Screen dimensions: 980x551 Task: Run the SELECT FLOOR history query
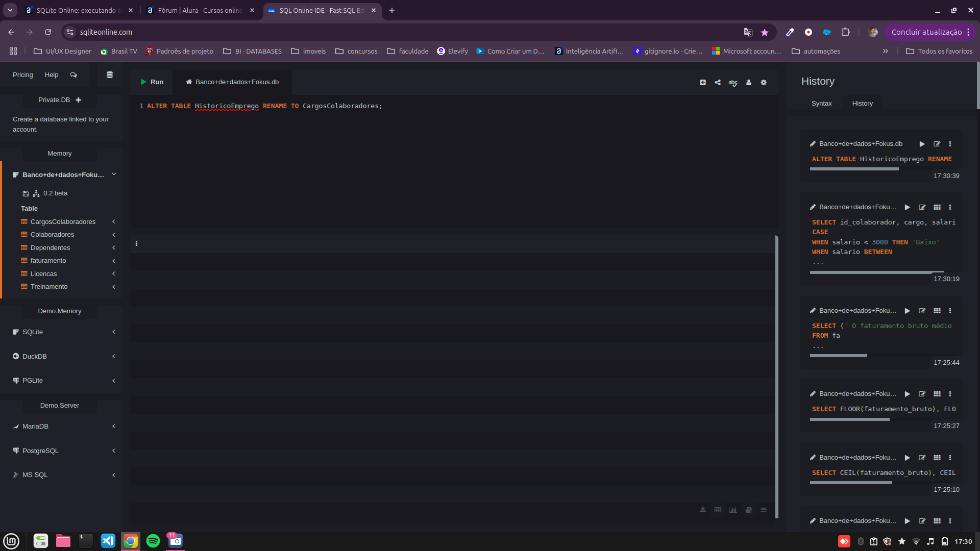[908, 394]
